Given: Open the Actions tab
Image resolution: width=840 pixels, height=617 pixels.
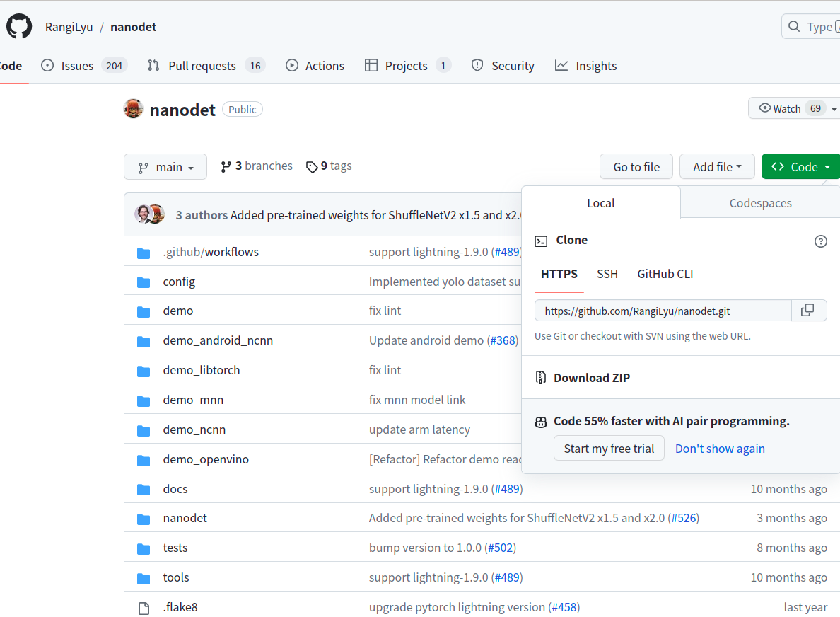Looking at the screenshot, I should point(315,66).
